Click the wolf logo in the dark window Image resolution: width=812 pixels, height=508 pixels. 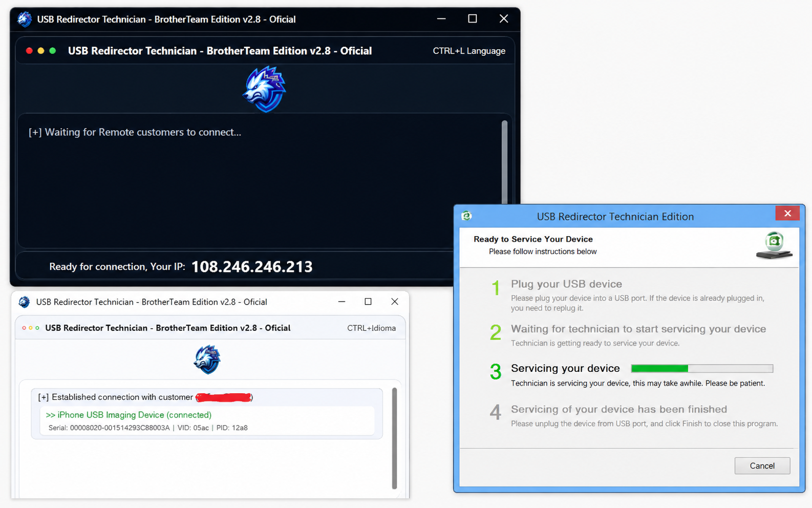(265, 89)
